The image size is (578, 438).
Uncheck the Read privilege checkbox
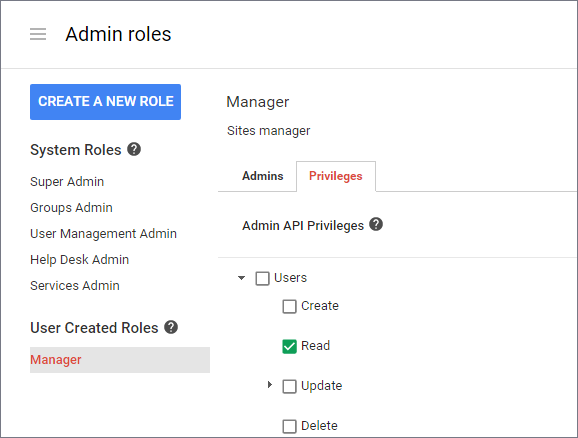coord(289,347)
